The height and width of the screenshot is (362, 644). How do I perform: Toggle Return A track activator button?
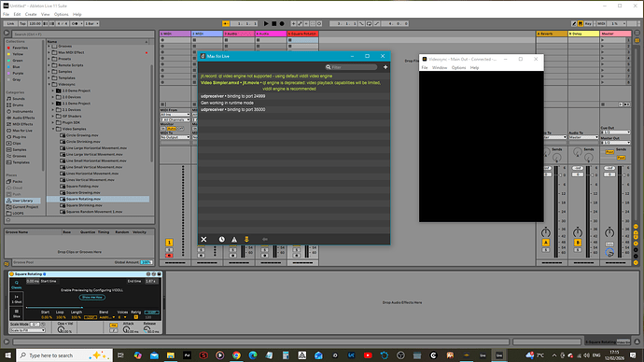pos(545,243)
